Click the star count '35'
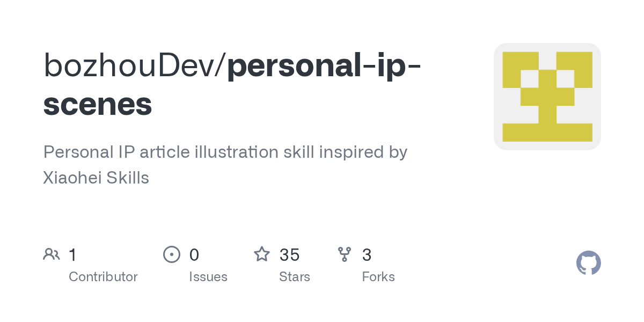Viewport: 644px width, 322px height. [289, 255]
